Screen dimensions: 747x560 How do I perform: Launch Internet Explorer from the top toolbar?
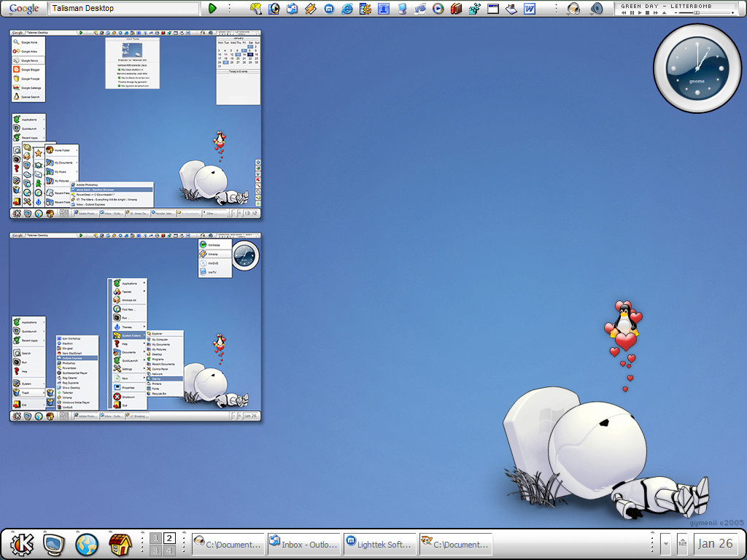(x=347, y=9)
